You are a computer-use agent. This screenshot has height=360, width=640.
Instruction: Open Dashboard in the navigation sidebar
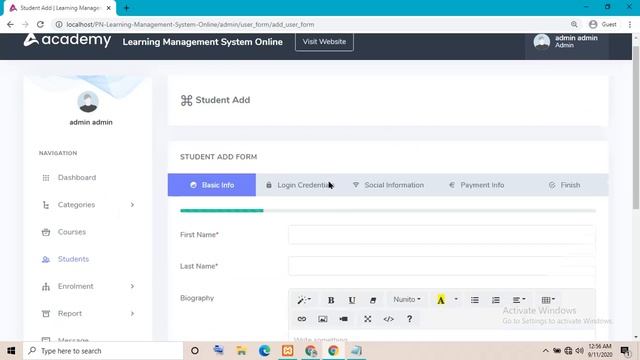click(77, 178)
